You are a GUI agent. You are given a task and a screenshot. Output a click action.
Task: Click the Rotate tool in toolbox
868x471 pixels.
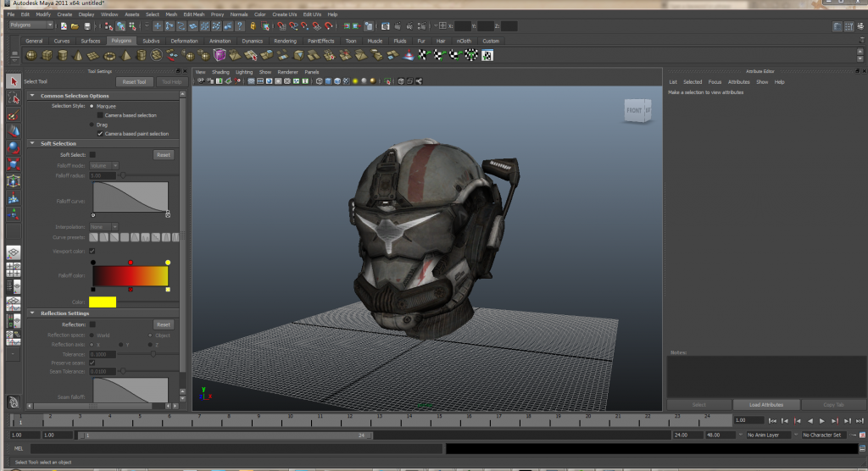pos(13,147)
